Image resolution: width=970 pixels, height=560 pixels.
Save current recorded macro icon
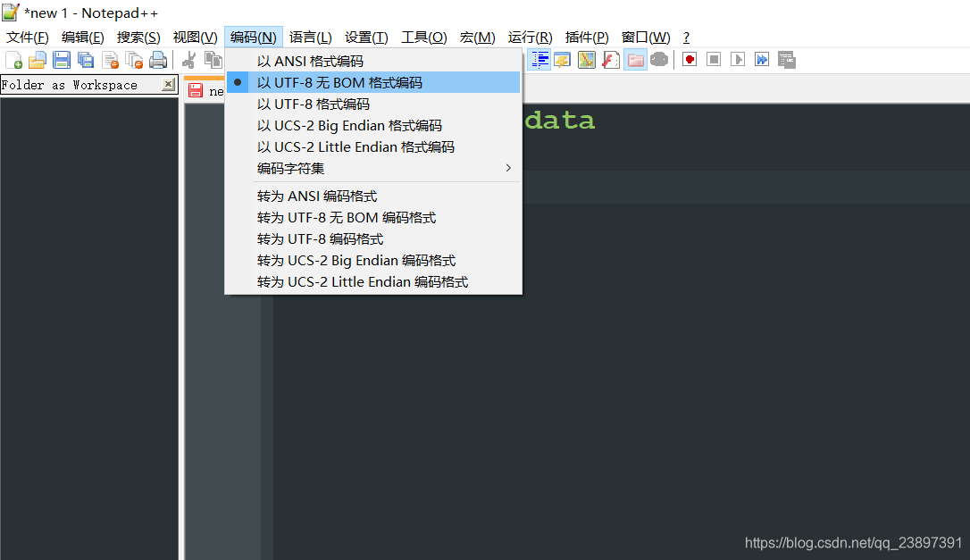point(787,60)
